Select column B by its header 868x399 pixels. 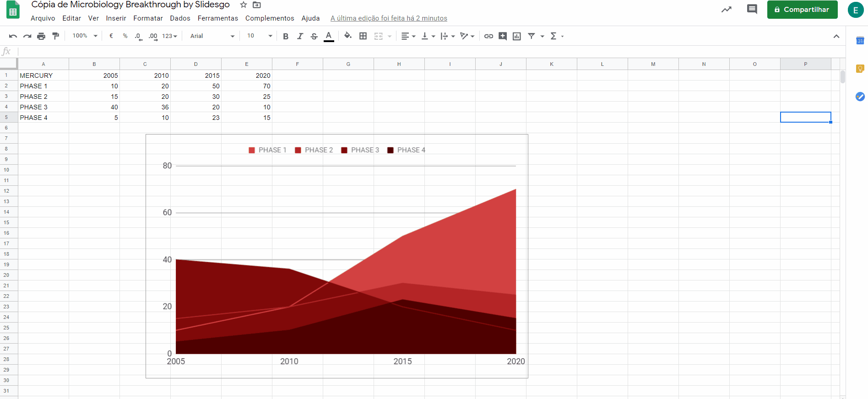(x=94, y=64)
